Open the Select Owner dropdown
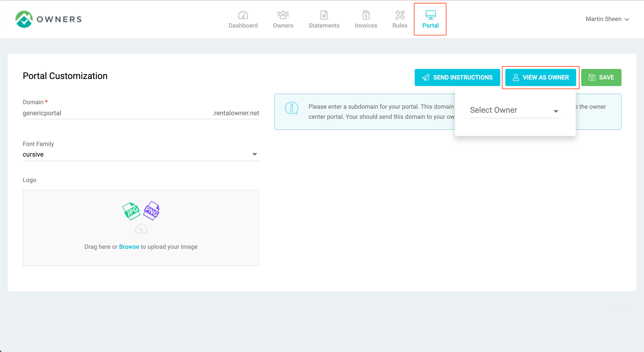This screenshot has height=352, width=644. tap(515, 110)
